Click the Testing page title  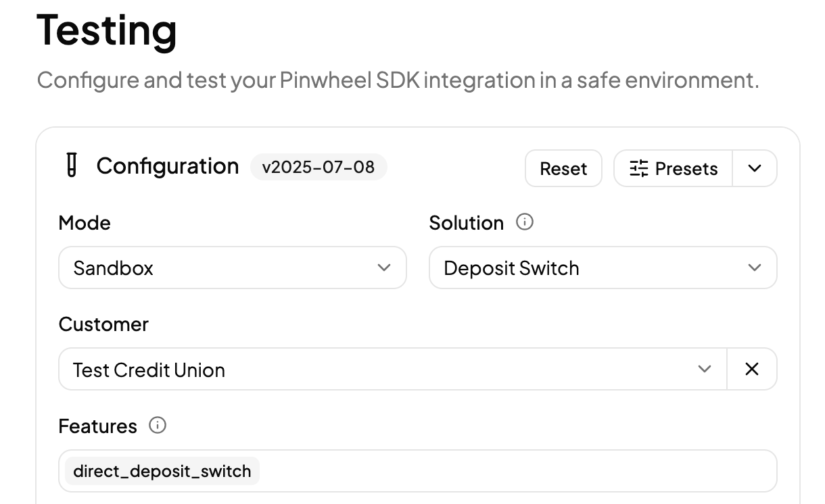pyautogui.click(x=107, y=30)
